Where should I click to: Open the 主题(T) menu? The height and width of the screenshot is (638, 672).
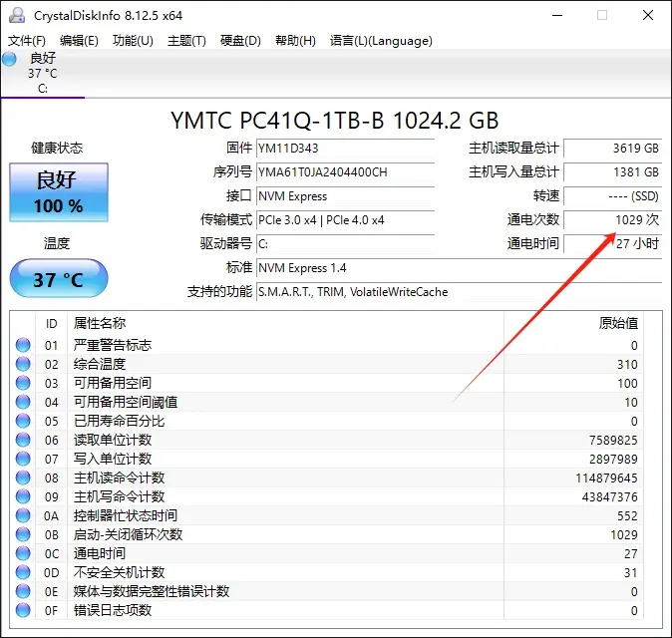point(186,41)
